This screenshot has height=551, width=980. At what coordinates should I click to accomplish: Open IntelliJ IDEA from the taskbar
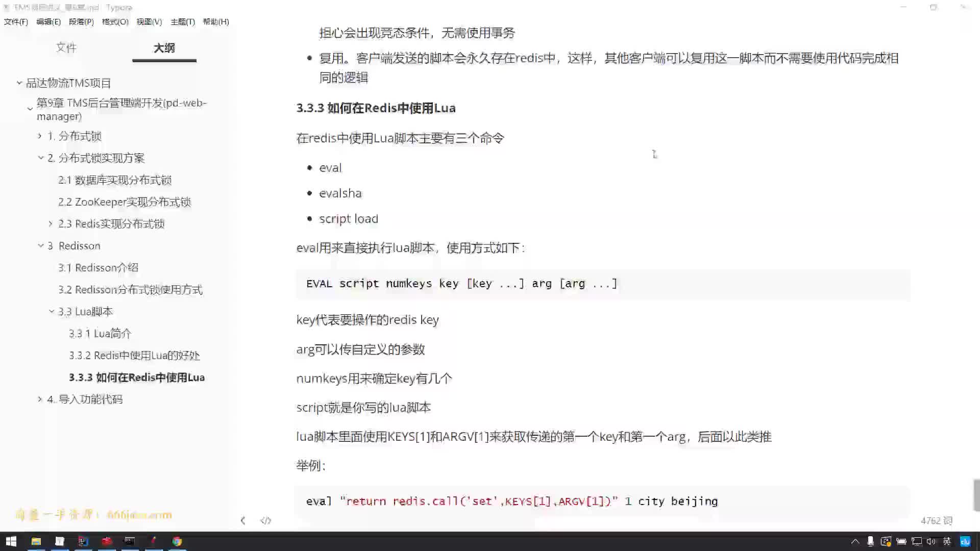coord(83,541)
